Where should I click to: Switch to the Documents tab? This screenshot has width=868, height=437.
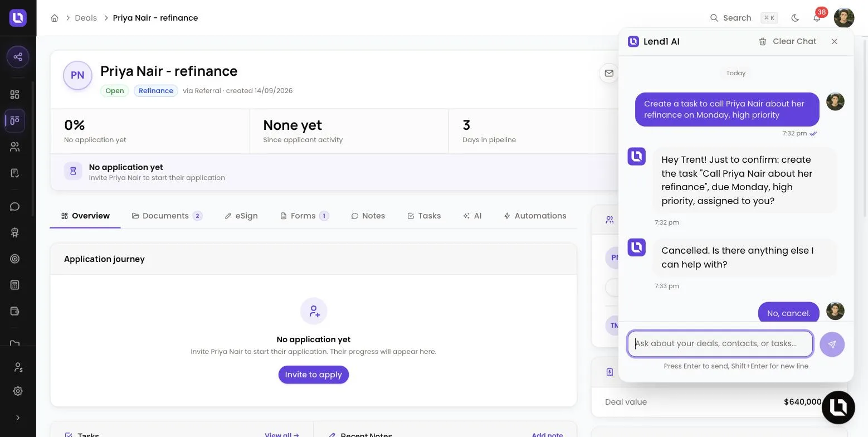[167, 216]
